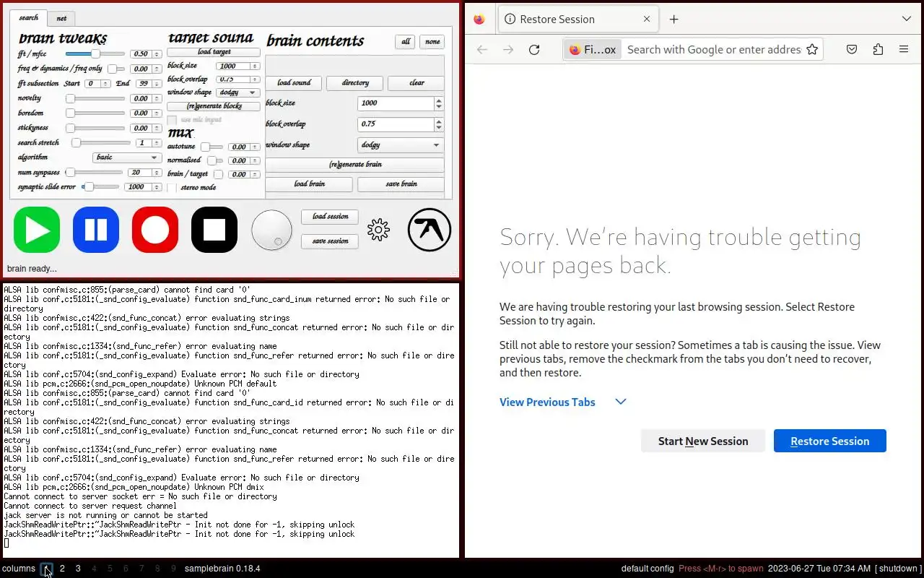Image resolution: width=924 pixels, height=578 pixels.
Task: Open the Save to Pocket icon
Action: pos(852,49)
